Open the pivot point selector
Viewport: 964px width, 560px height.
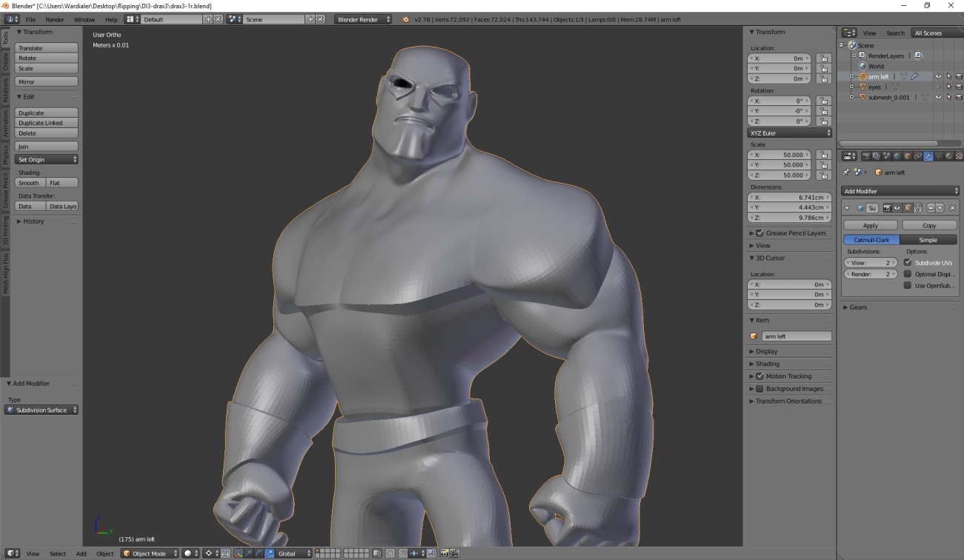[210, 553]
